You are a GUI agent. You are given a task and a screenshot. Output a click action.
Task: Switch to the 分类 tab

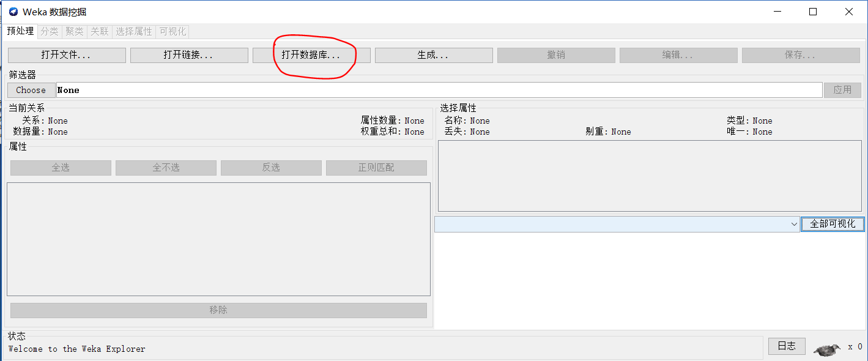(50, 31)
